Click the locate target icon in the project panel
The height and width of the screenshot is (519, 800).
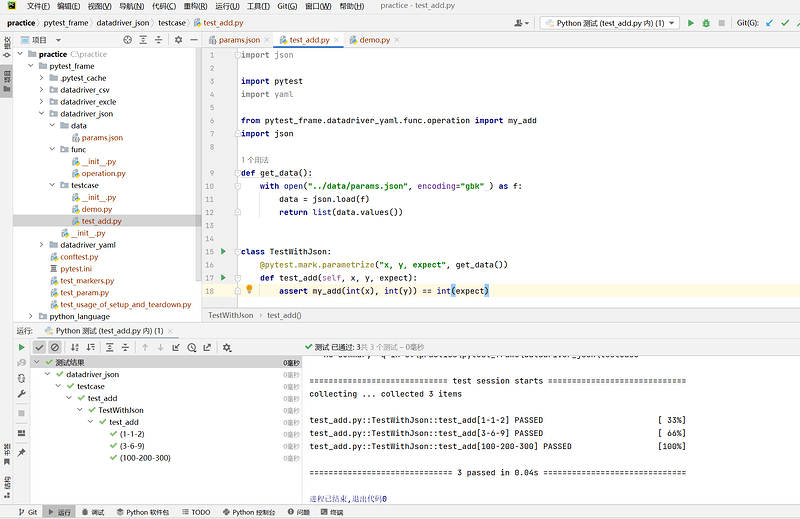(128, 40)
